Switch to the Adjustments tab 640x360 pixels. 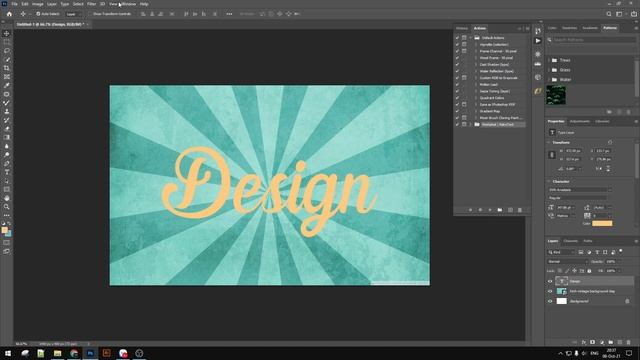pos(580,121)
